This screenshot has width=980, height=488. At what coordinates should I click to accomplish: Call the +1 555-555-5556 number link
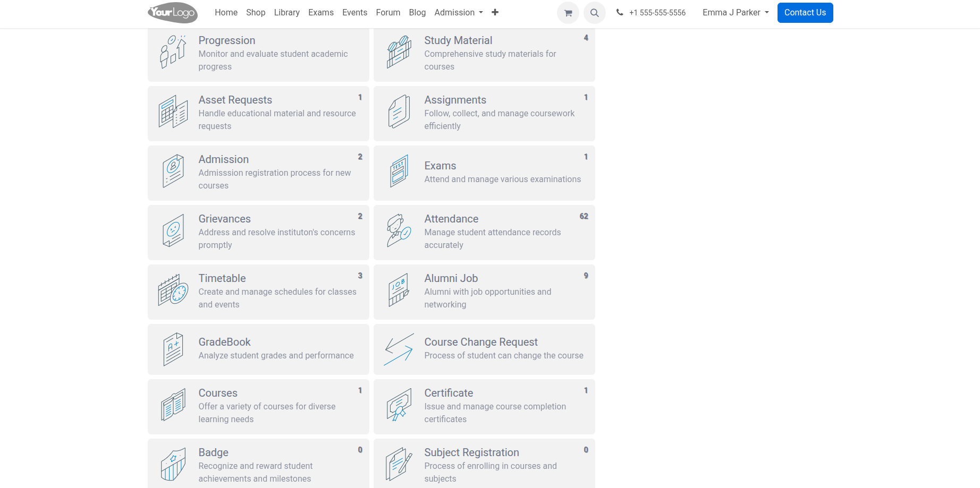[x=657, y=13]
